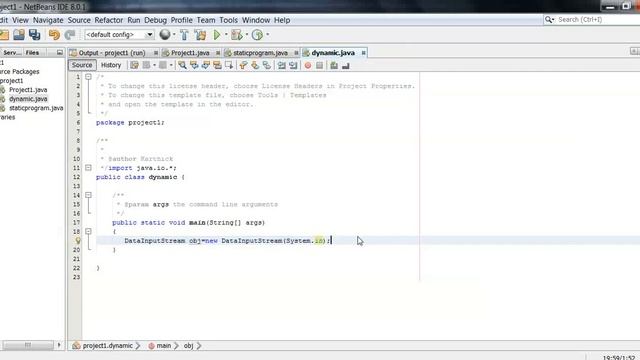Image resolution: width=640 pixels, height=360 pixels.
Task: Click the Profile Project clock icon
Action: (257, 35)
